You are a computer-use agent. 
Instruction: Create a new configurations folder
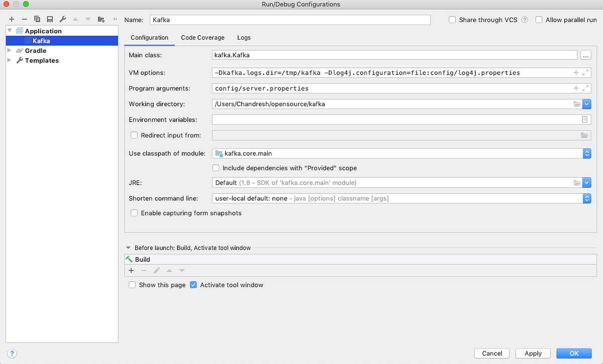(x=100, y=19)
